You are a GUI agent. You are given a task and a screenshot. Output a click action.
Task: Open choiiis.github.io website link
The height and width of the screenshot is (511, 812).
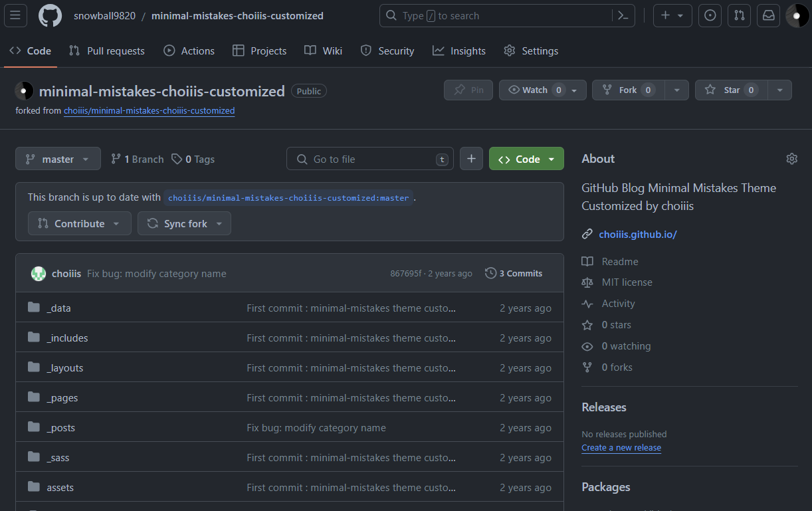point(638,234)
